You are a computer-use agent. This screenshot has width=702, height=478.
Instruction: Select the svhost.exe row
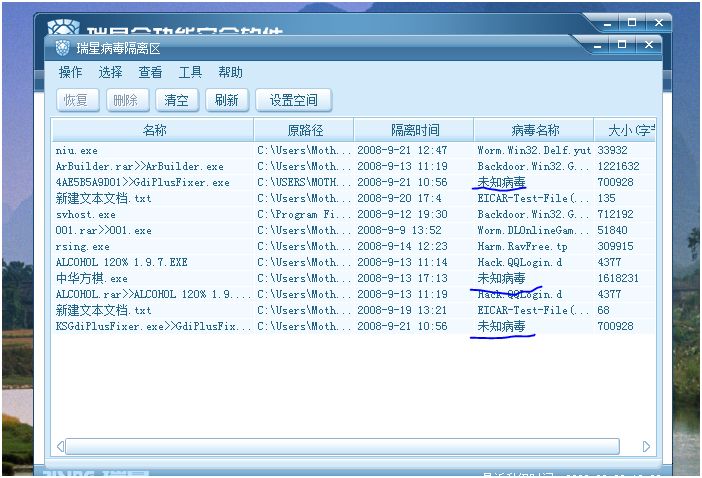pyautogui.click(x=354, y=214)
